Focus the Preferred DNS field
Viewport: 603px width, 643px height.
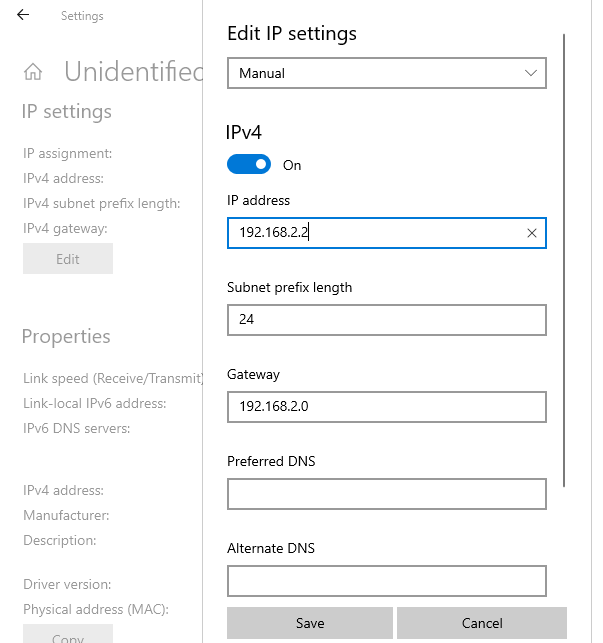click(386, 494)
